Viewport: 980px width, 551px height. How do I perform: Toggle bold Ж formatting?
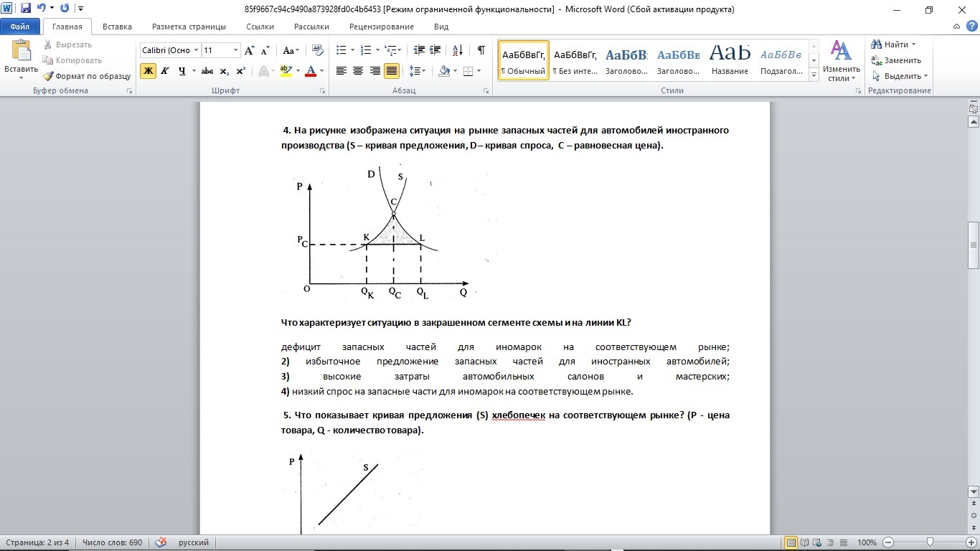pos(148,71)
